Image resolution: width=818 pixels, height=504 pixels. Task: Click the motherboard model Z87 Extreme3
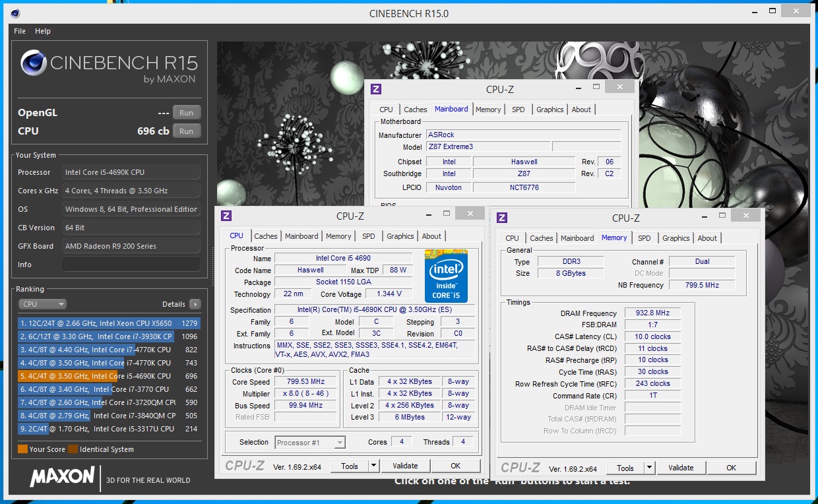tap(488, 146)
